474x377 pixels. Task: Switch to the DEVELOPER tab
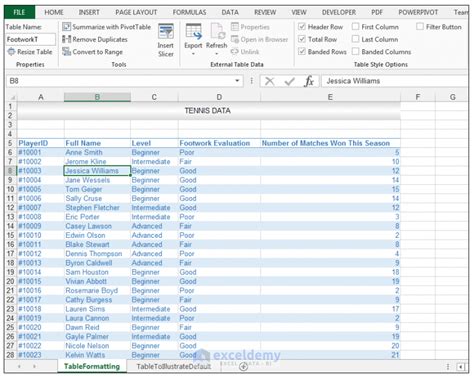tap(339, 12)
